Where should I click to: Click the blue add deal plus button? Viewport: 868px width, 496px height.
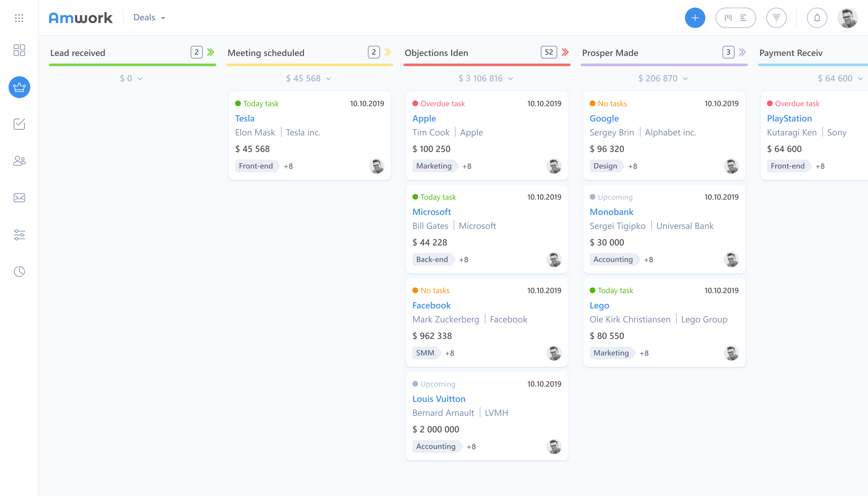[695, 18]
